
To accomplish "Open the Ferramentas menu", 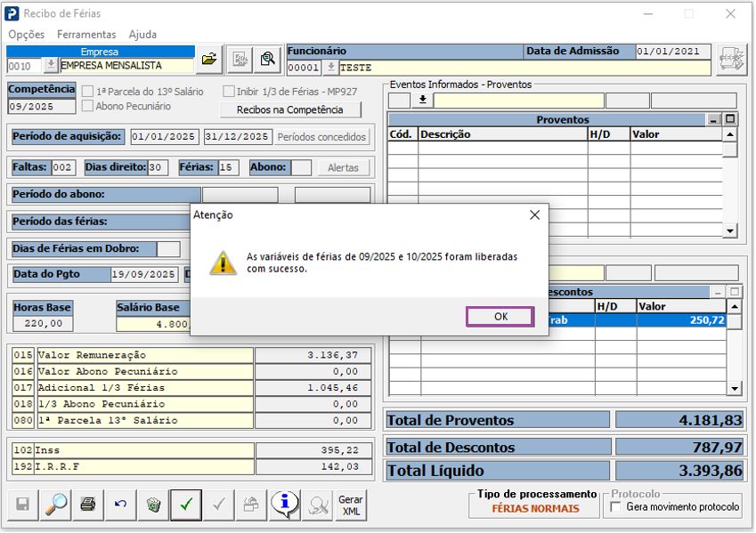I will coord(86,35).
